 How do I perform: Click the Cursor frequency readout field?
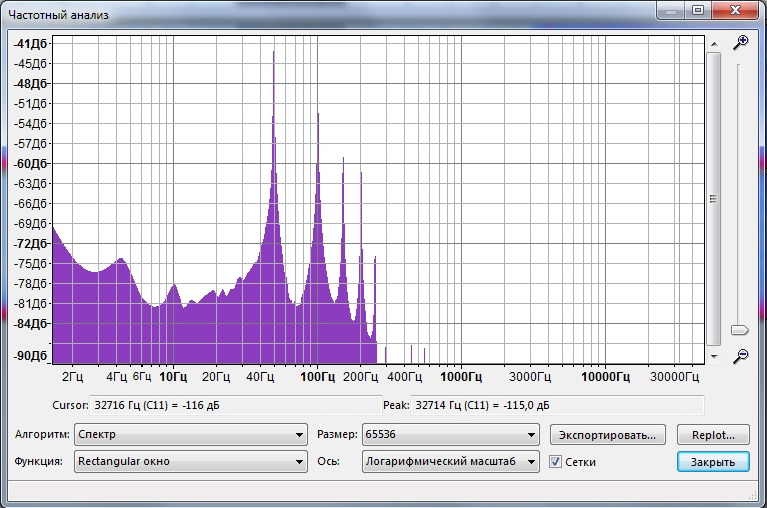point(210,405)
